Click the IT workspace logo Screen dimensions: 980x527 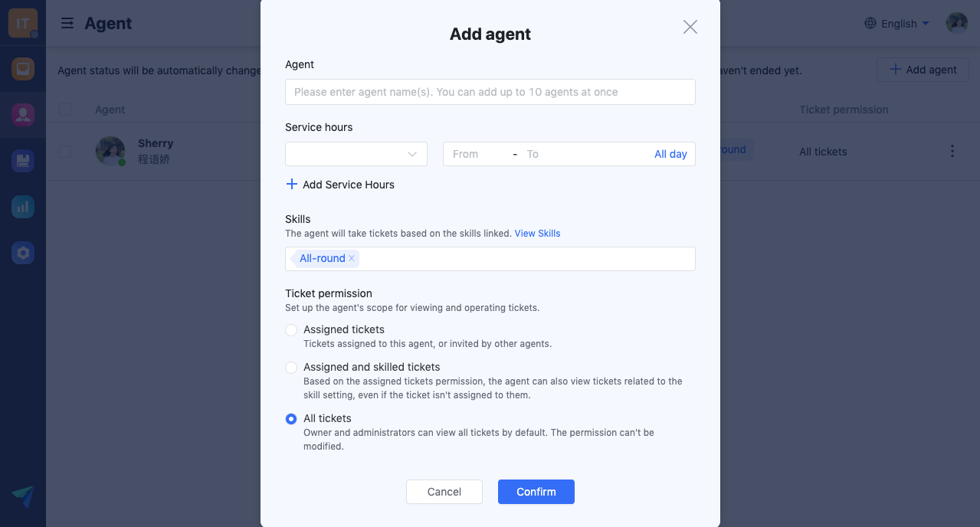(x=22, y=24)
